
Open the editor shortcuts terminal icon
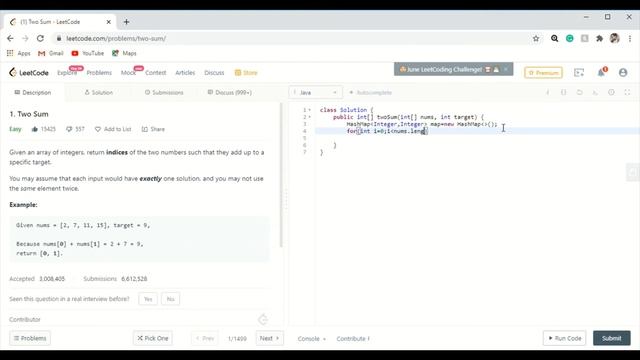(x=596, y=93)
